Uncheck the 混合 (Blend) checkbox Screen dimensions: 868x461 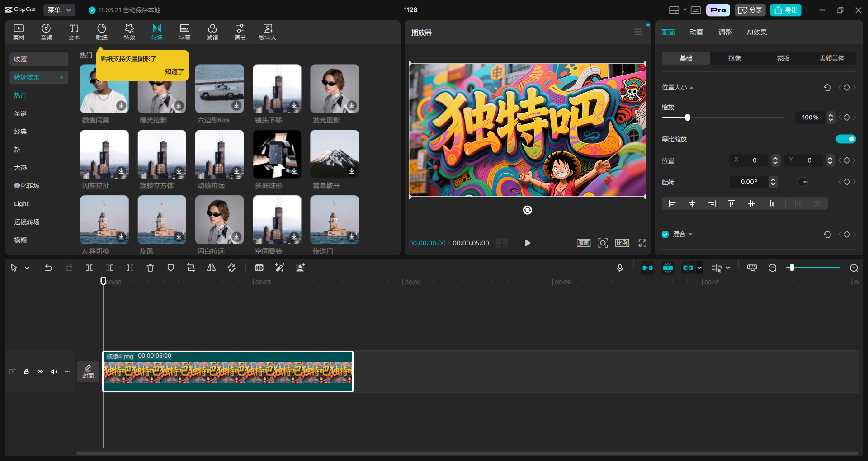click(665, 234)
